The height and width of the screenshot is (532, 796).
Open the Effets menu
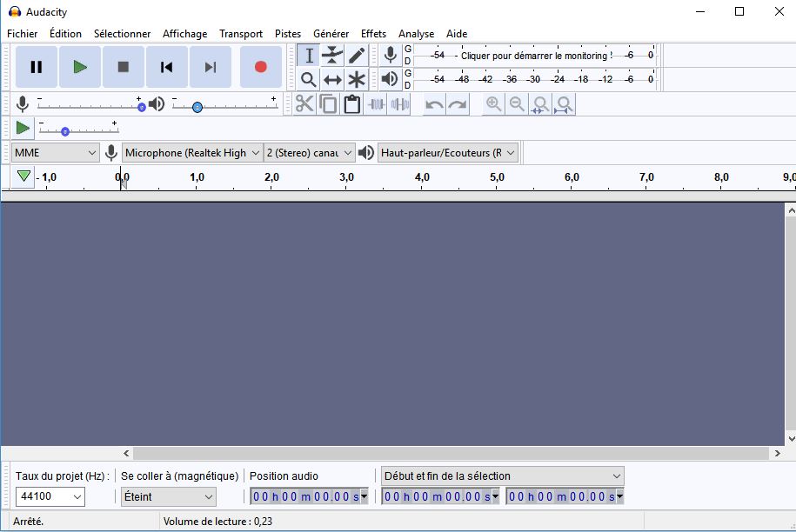coord(373,34)
